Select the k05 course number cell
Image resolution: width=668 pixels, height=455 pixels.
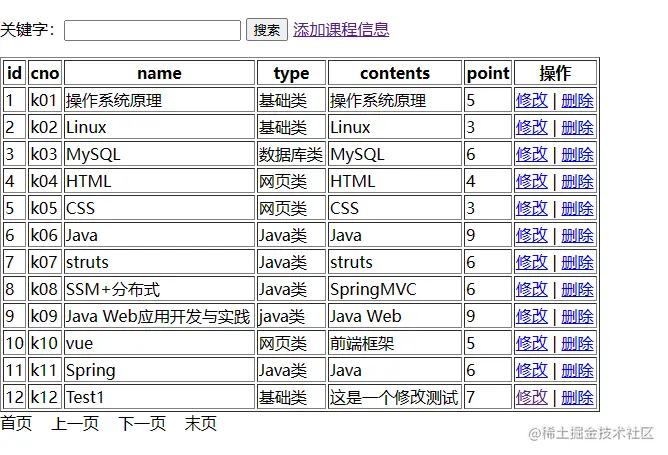(x=45, y=208)
